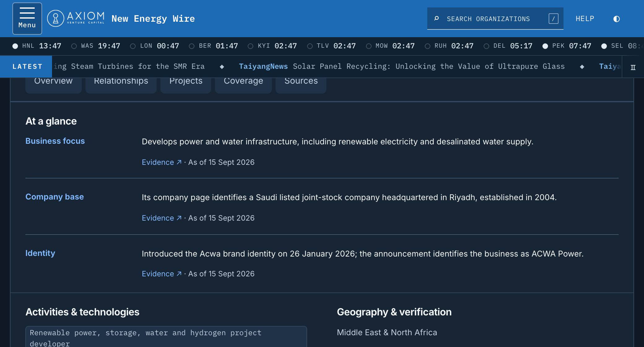
Task: Select the MOW 02:47 clock
Action: click(x=390, y=46)
